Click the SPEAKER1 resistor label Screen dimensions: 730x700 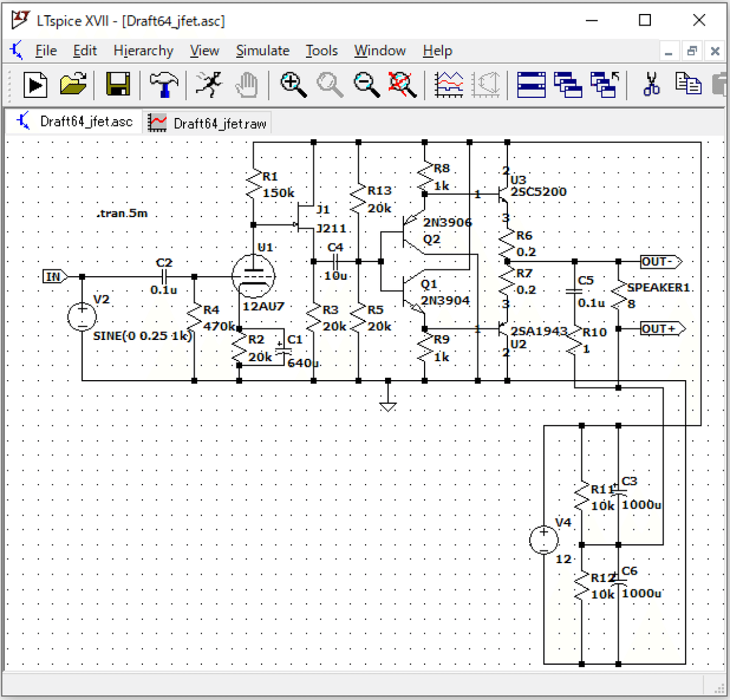(x=659, y=287)
